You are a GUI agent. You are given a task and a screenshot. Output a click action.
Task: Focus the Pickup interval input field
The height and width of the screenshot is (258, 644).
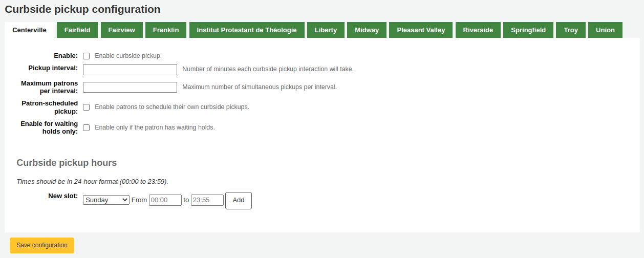click(130, 69)
